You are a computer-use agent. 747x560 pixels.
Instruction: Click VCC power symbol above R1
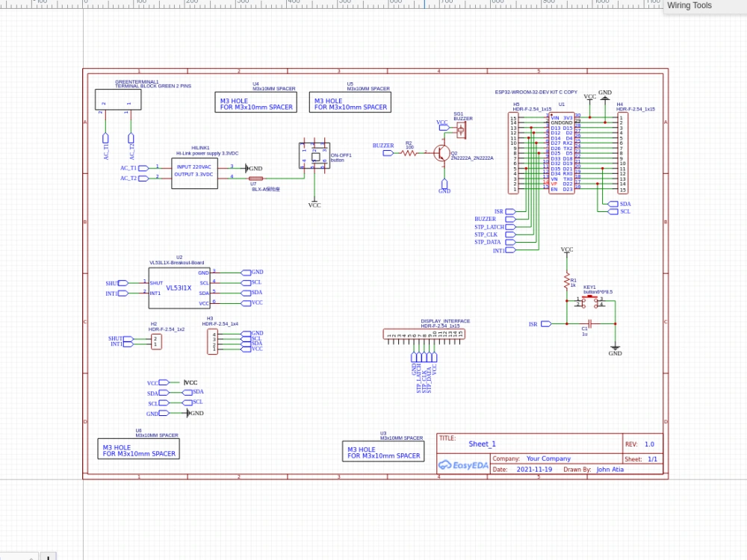point(567,250)
